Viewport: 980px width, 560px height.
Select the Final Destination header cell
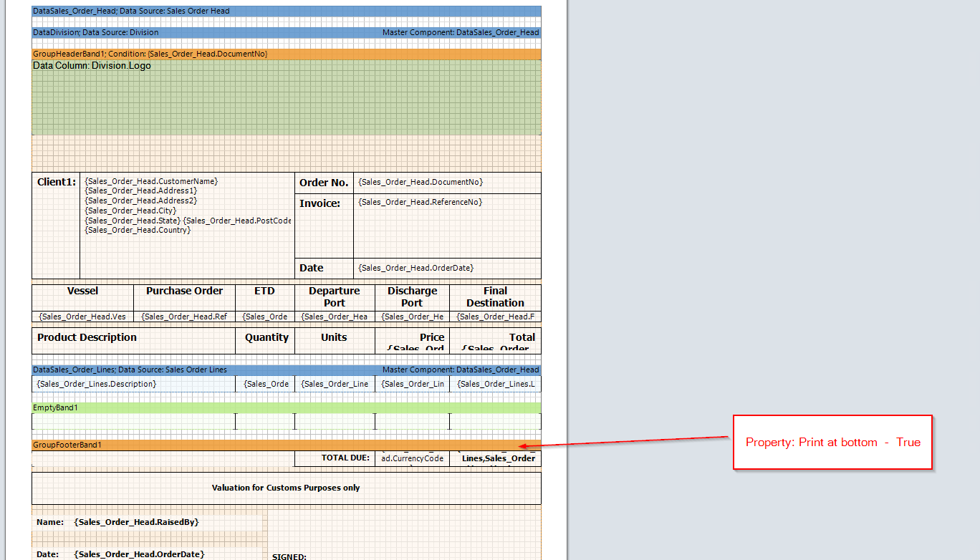(x=495, y=297)
